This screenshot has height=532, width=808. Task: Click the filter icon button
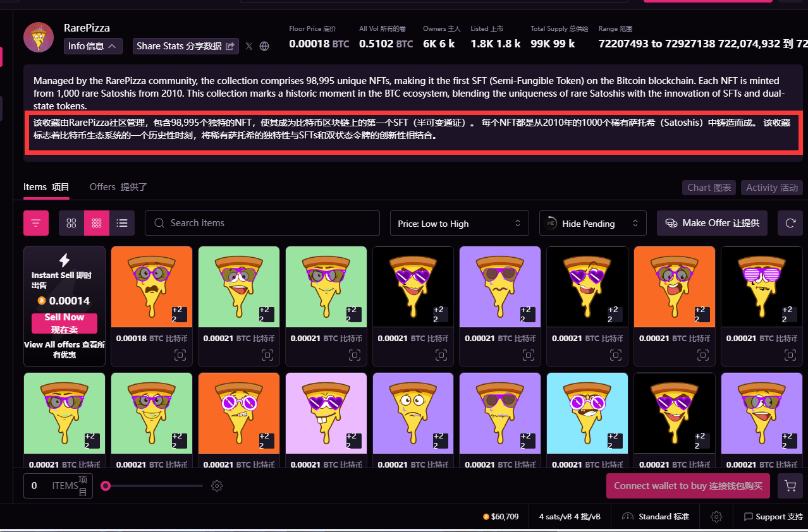[36, 223]
